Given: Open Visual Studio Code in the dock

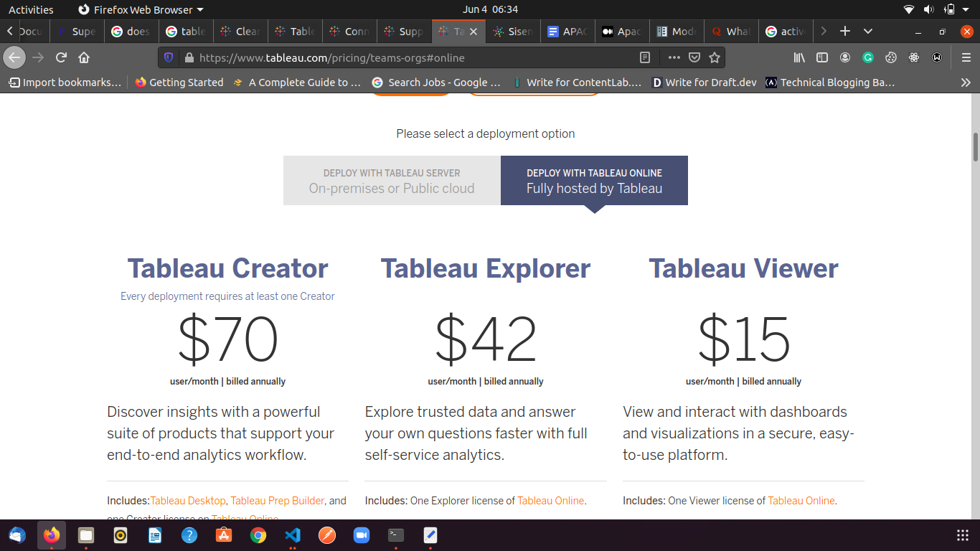Looking at the screenshot, I should pyautogui.click(x=292, y=535).
